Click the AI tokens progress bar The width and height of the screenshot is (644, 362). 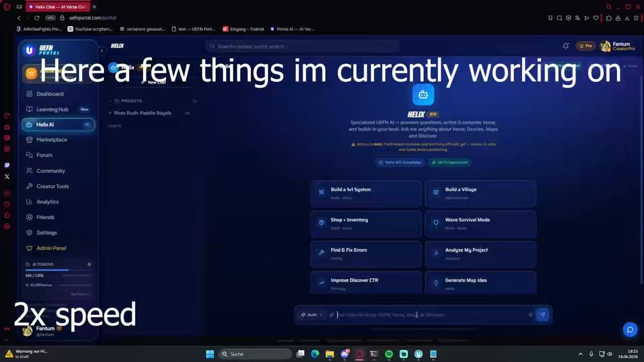point(58,270)
